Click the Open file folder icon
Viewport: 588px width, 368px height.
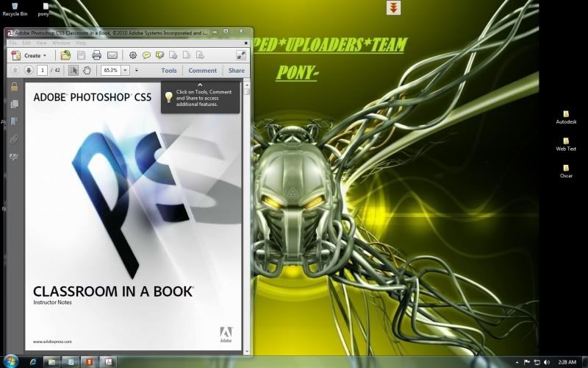[x=65, y=55]
